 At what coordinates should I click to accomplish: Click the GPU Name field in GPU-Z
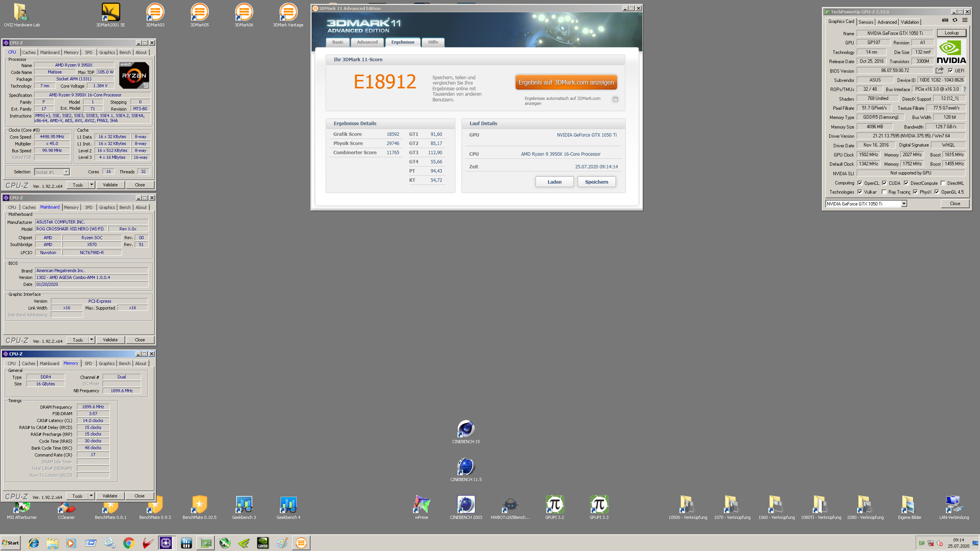(895, 33)
